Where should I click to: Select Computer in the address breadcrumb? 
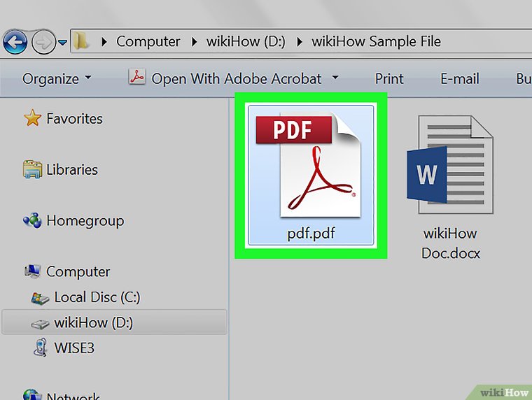tap(148, 41)
